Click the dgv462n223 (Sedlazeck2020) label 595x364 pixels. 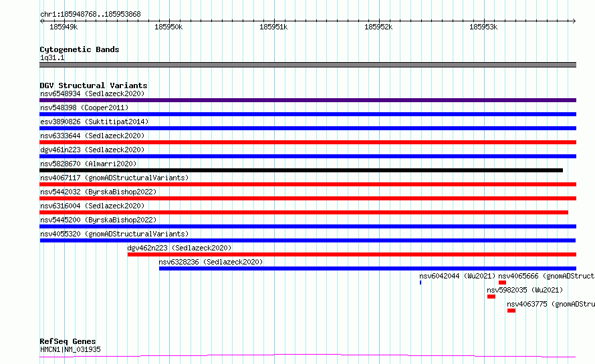pyautogui.click(x=179, y=248)
